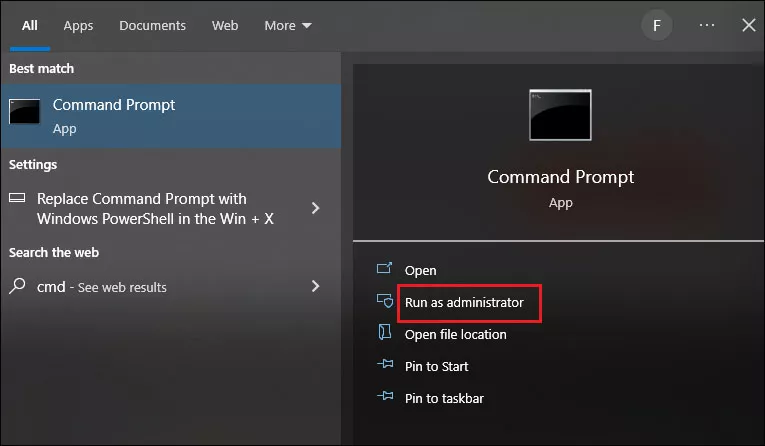This screenshot has width=765, height=446.
Task: Switch to the All tab
Action: [30, 25]
